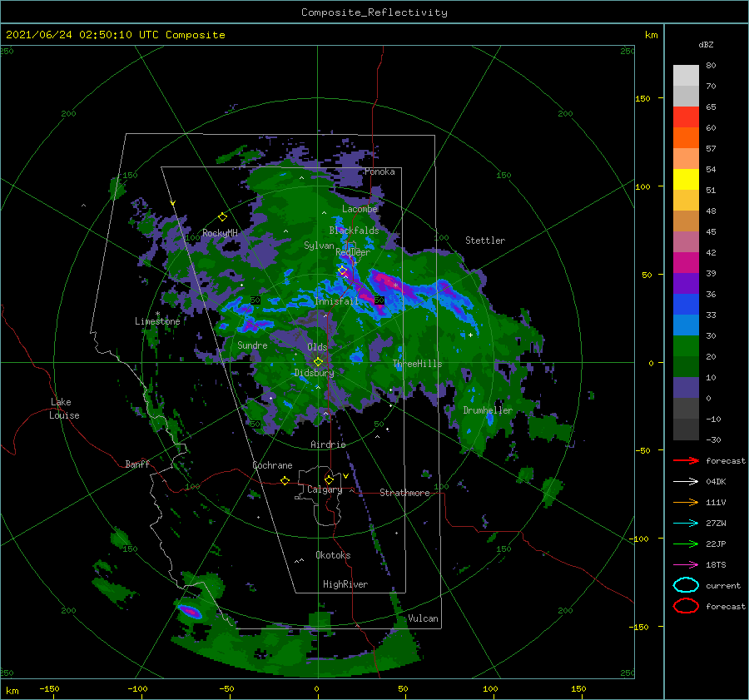This screenshot has width=749, height=700.
Task: Click the -150 tick on bottom axis
Action: pyautogui.click(x=49, y=688)
